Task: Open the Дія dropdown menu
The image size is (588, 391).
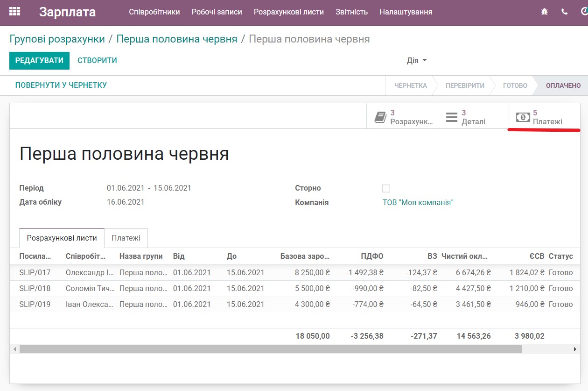Action: [x=417, y=60]
